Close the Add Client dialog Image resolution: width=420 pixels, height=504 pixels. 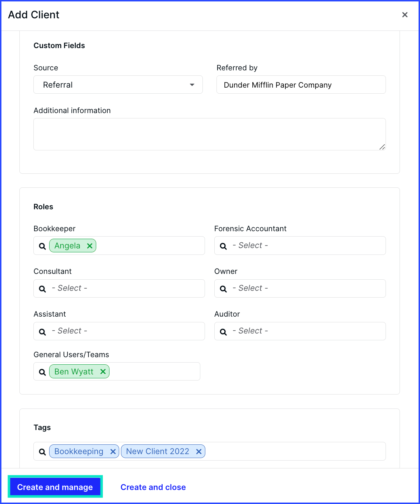(x=405, y=15)
